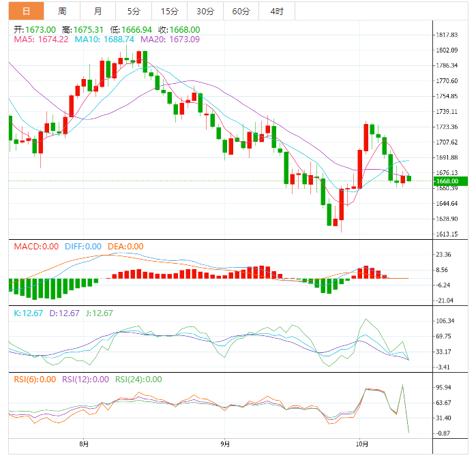Click the 10月 date axis label
Viewport: 476px width, 462px height.
(x=362, y=444)
